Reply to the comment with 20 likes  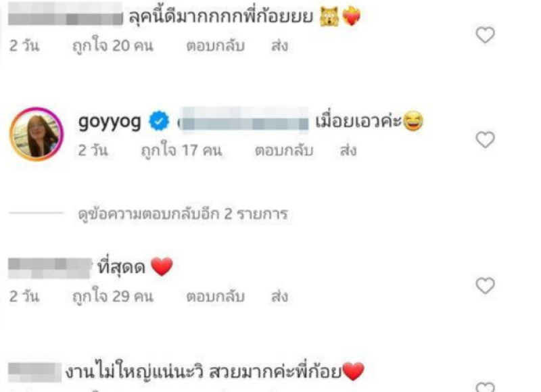(x=215, y=46)
